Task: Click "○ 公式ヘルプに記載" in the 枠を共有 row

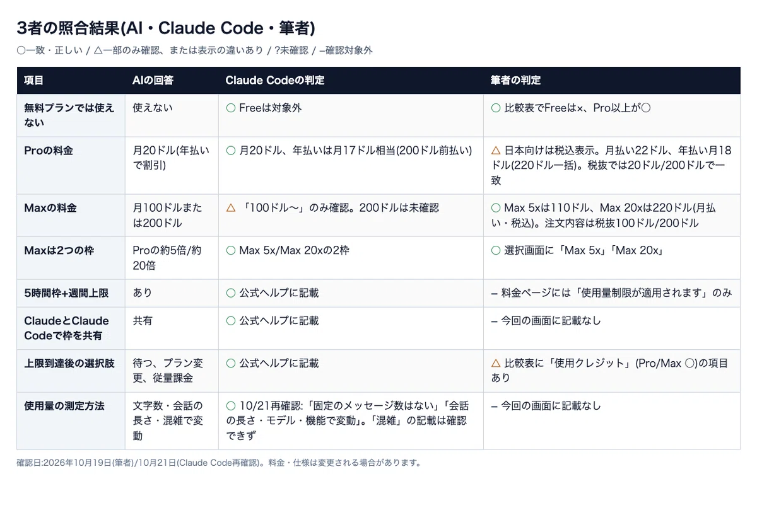Action: point(351,328)
